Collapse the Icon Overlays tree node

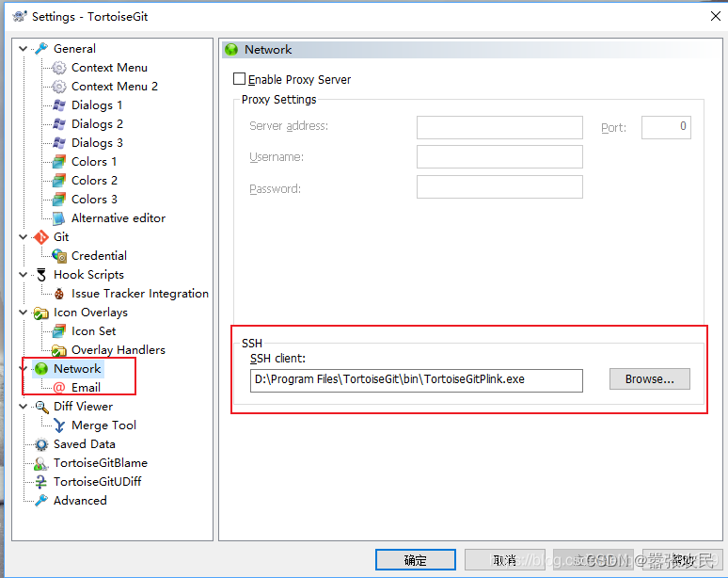coord(23,313)
